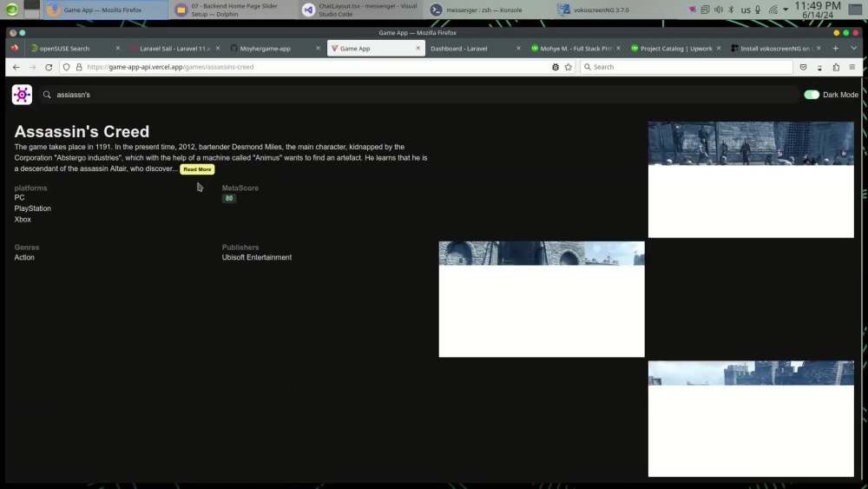Switch to Visual Studio Code taskbar entry
Image resolution: width=868 pixels, height=489 pixels.
coord(361,10)
